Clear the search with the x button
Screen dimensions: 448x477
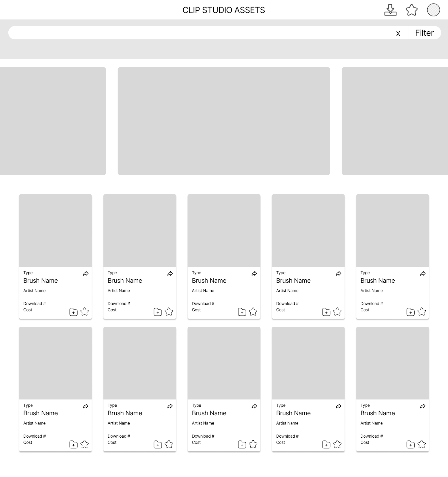pyautogui.click(x=398, y=33)
